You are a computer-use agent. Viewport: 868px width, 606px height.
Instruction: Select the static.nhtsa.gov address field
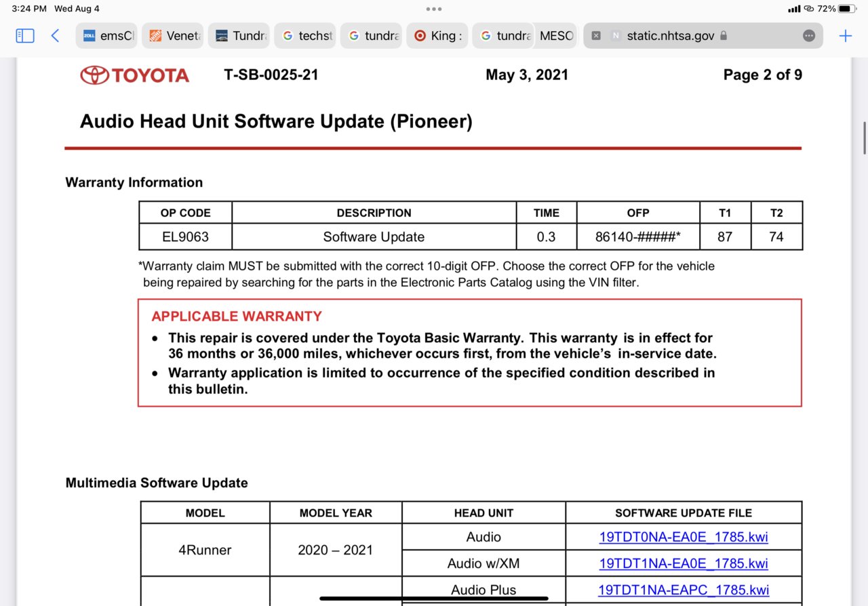click(703, 36)
